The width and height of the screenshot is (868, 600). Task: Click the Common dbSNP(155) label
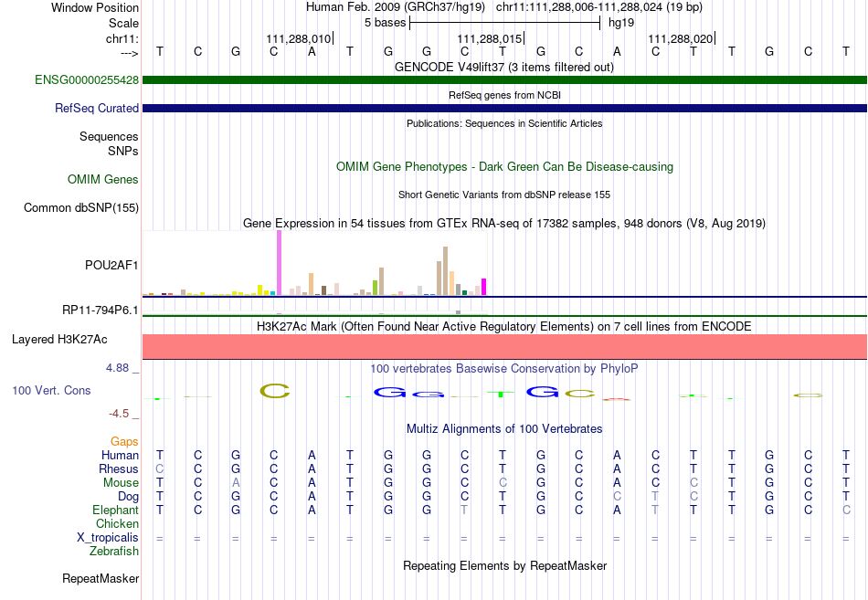pos(80,207)
